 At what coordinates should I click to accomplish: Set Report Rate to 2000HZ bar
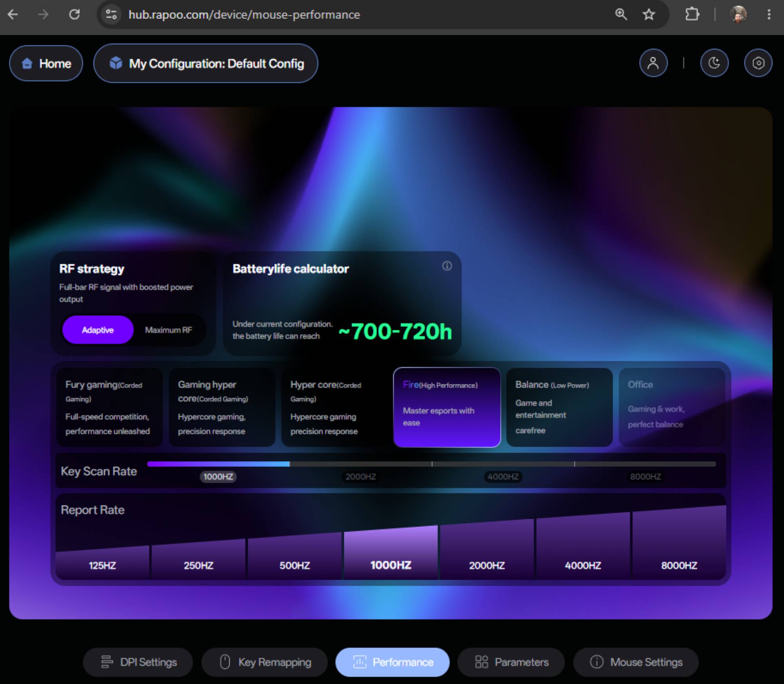pyautogui.click(x=487, y=550)
